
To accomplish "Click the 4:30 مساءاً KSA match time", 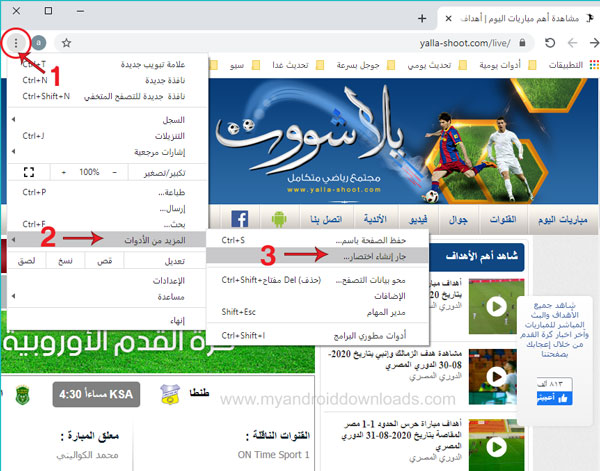I will point(96,394).
